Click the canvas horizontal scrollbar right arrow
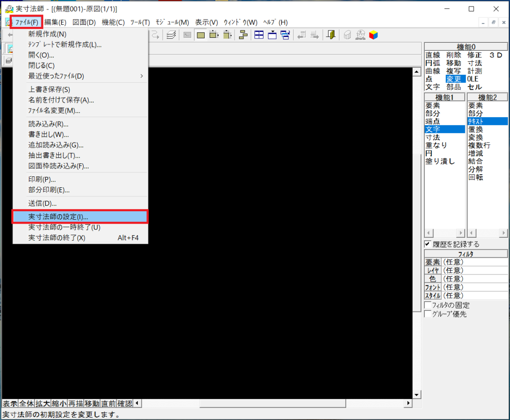The image size is (510, 420). [408, 404]
